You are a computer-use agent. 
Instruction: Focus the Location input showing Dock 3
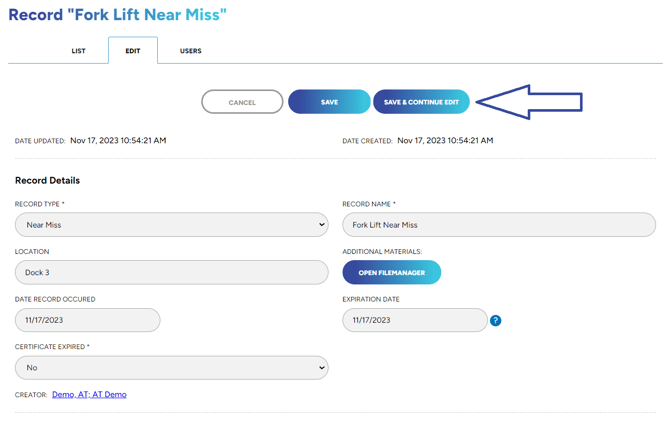click(171, 272)
